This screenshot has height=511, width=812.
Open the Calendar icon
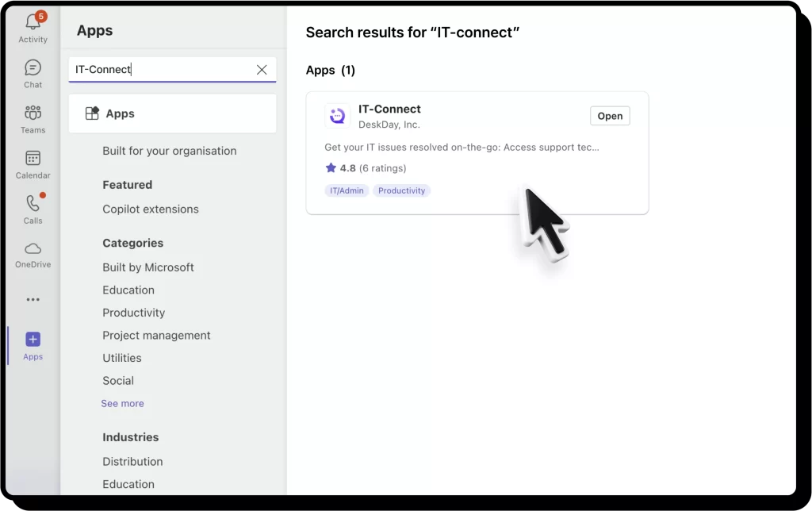(x=33, y=159)
